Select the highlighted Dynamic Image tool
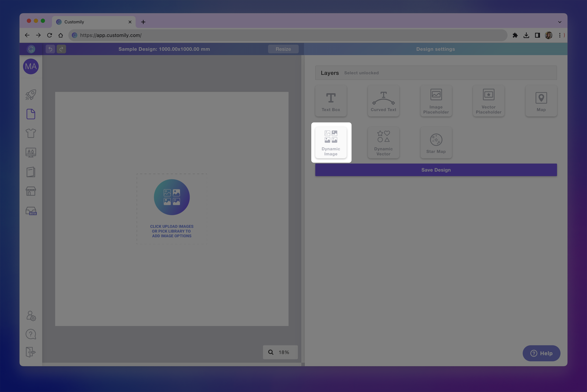The width and height of the screenshot is (587, 392). click(x=331, y=142)
